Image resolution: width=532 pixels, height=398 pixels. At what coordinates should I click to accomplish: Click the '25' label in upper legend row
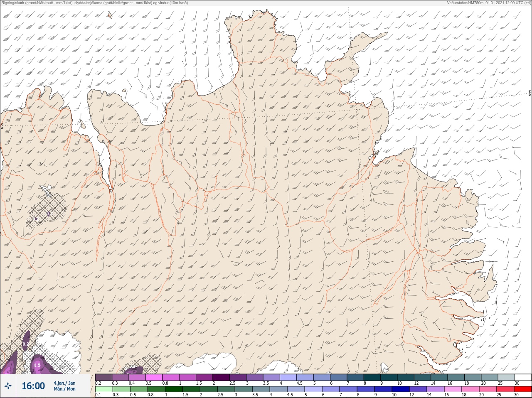(x=500, y=383)
